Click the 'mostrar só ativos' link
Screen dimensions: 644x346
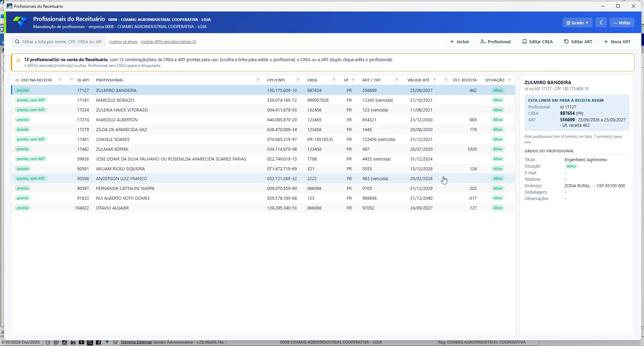tap(123, 42)
